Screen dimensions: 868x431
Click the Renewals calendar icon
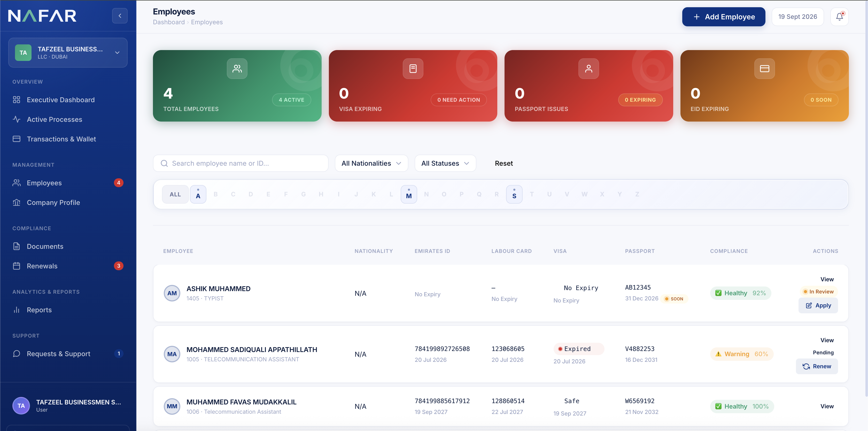17,266
